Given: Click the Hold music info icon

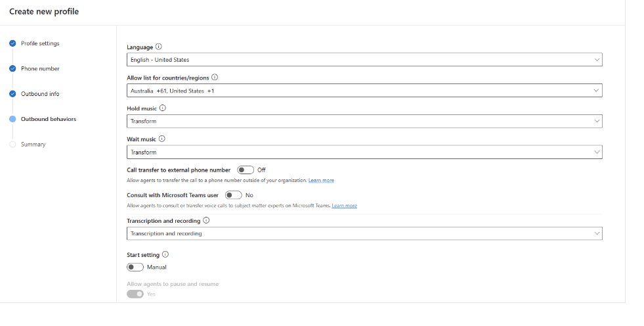Looking at the screenshot, I should [163, 108].
